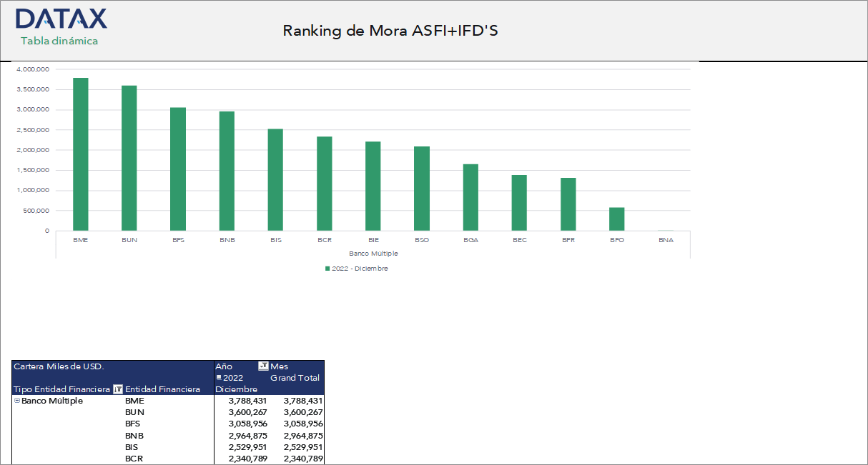Image resolution: width=868 pixels, height=465 pixels.
Task: Click the Cartera Miles de USD header
Action: [x=57, y=366]
